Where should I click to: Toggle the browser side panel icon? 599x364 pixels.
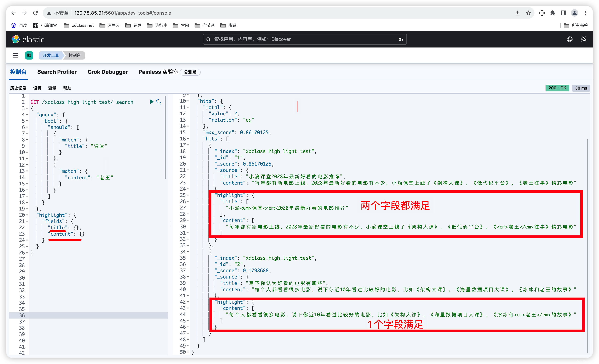pyautogui.click(x=564, y=13)
